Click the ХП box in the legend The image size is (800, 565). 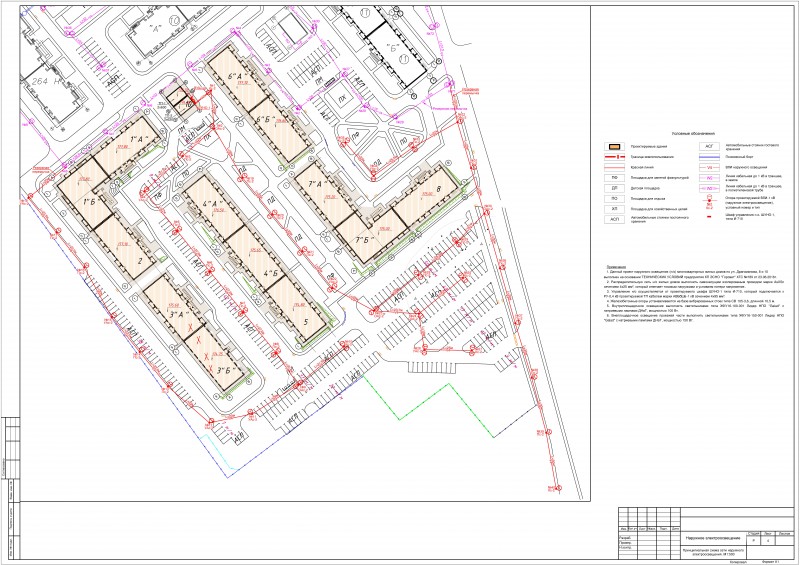coord(614,209)
